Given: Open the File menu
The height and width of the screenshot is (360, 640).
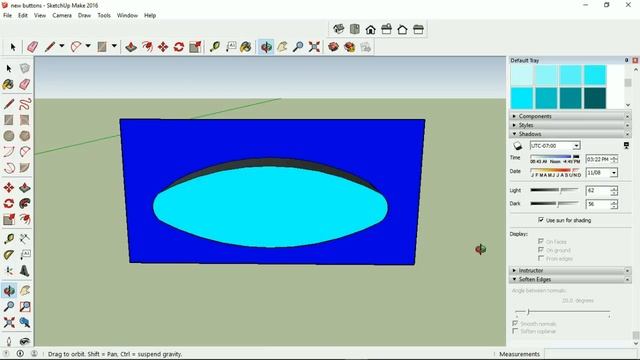Looking at the screenshot, I should (x=7, y=16).
